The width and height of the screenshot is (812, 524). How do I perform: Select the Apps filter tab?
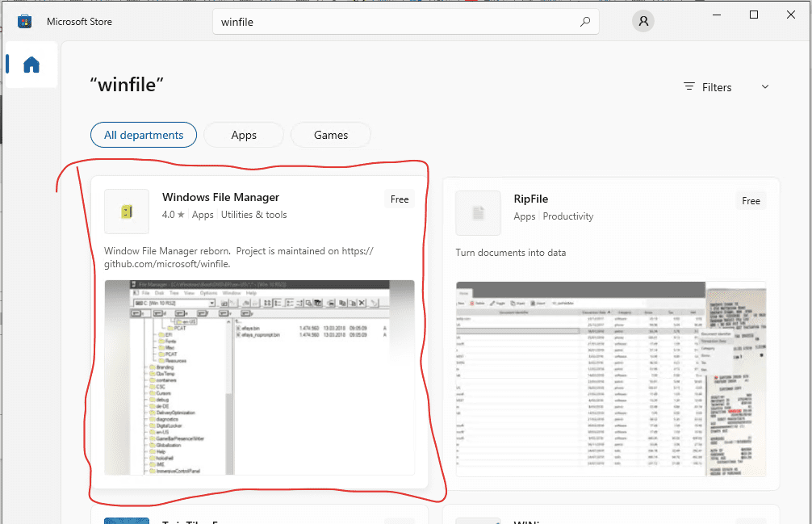244,135
